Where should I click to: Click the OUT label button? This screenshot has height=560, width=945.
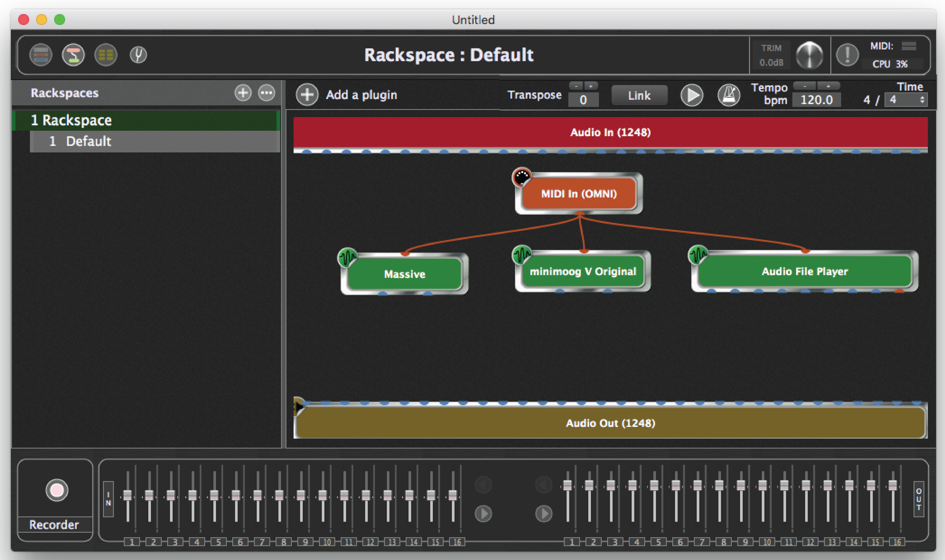pos(919,499)
